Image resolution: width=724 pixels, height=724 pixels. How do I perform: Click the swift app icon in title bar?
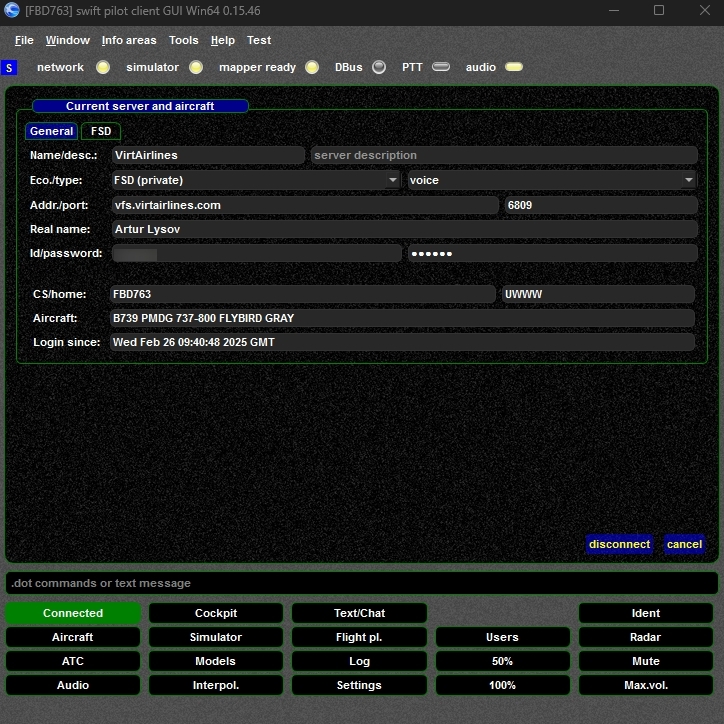pos(12,11)
